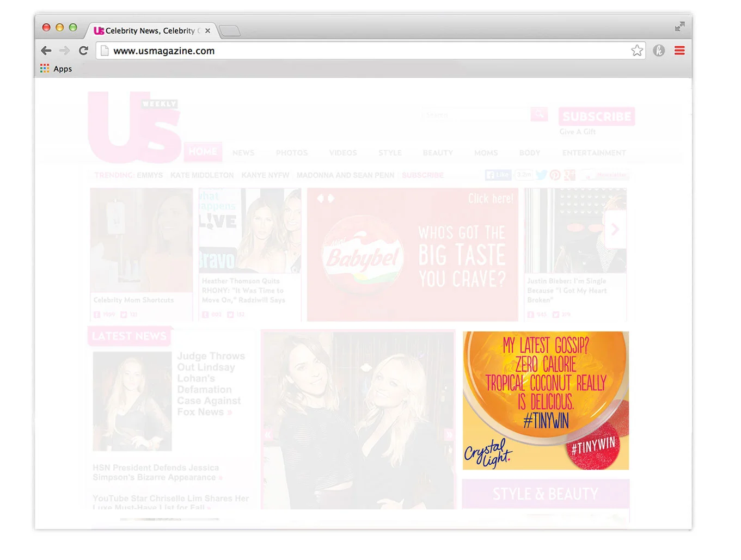Click the trending topic KANYE NYFW
Screen dimensions: 741x560
(x=265, y=175)
